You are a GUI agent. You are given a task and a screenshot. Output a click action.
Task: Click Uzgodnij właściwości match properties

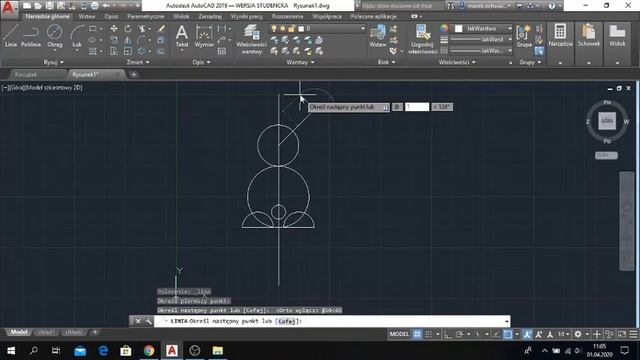click(x=422, y=39)
